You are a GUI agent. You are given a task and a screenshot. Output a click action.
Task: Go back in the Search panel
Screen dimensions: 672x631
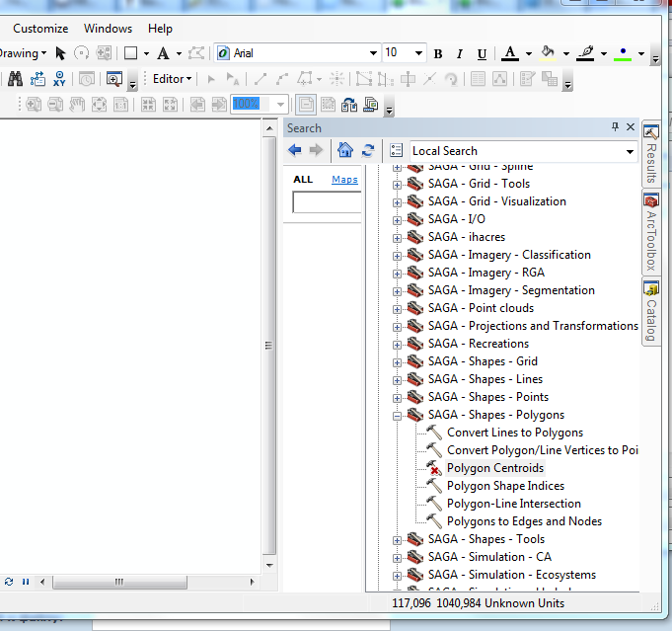pyautogui.click(x=295, y=150)
